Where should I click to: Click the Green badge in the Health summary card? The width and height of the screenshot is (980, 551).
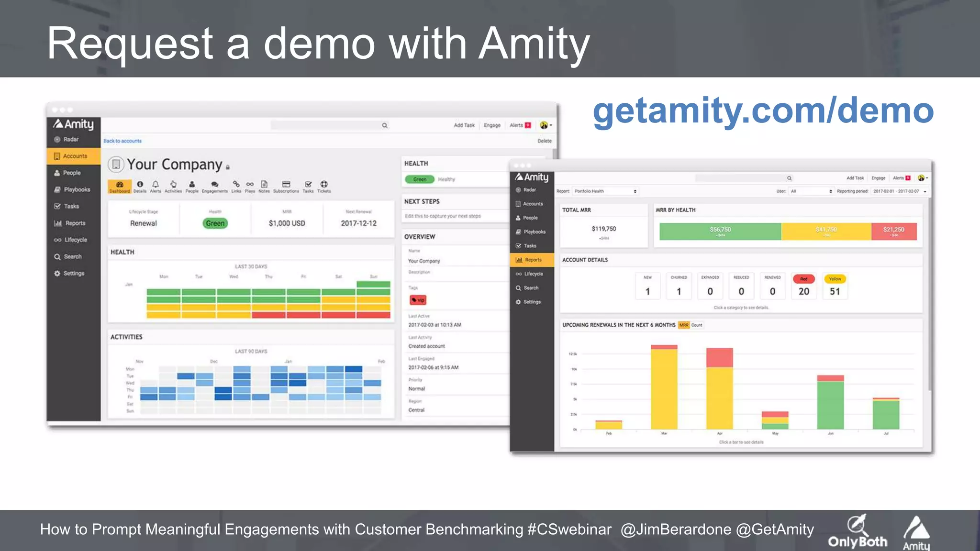tap(215, 223)
